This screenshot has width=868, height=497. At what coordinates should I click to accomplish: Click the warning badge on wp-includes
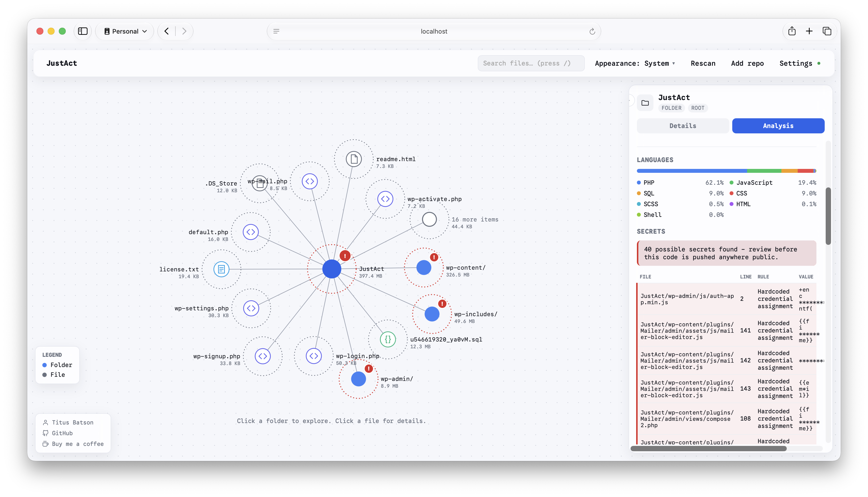442,304
